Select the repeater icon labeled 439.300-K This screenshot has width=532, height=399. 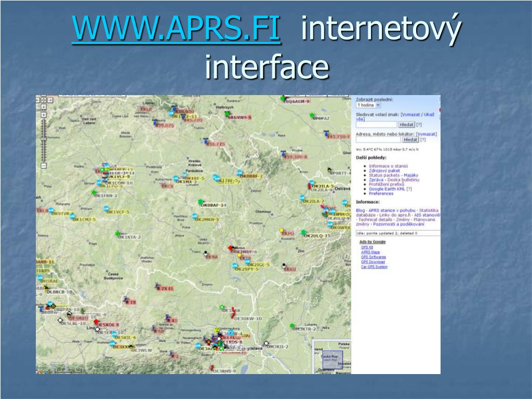(x=284, y=154)
